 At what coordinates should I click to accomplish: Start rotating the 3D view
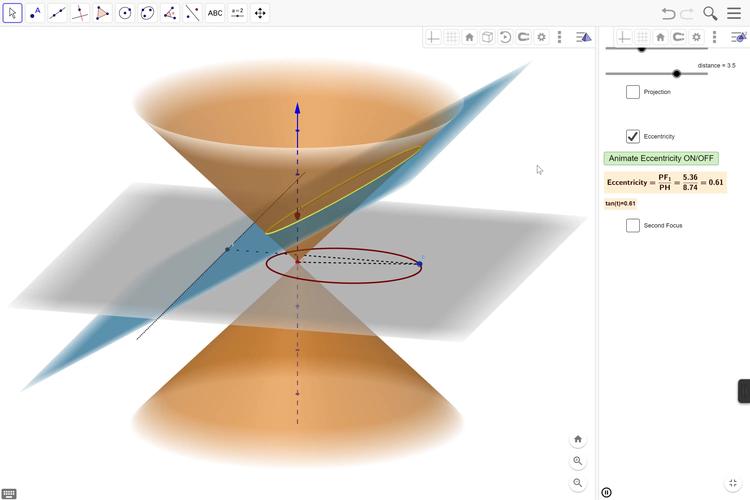point(505,37)
